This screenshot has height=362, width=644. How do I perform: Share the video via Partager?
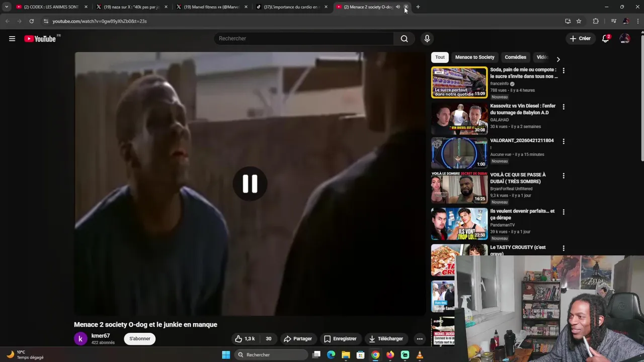[x=298, y=339]
